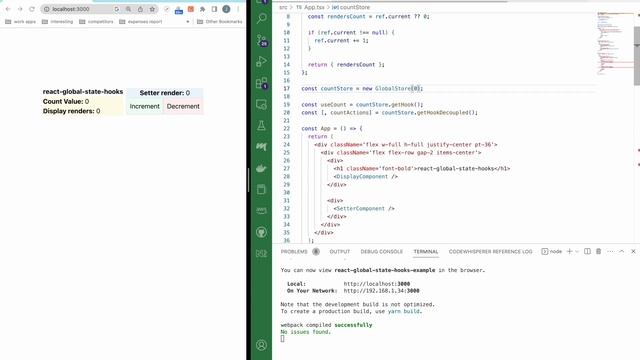Image resolution: width=640 pixels, height=360 pixels.
Task: Open the Extensions view
Action: 262,83
